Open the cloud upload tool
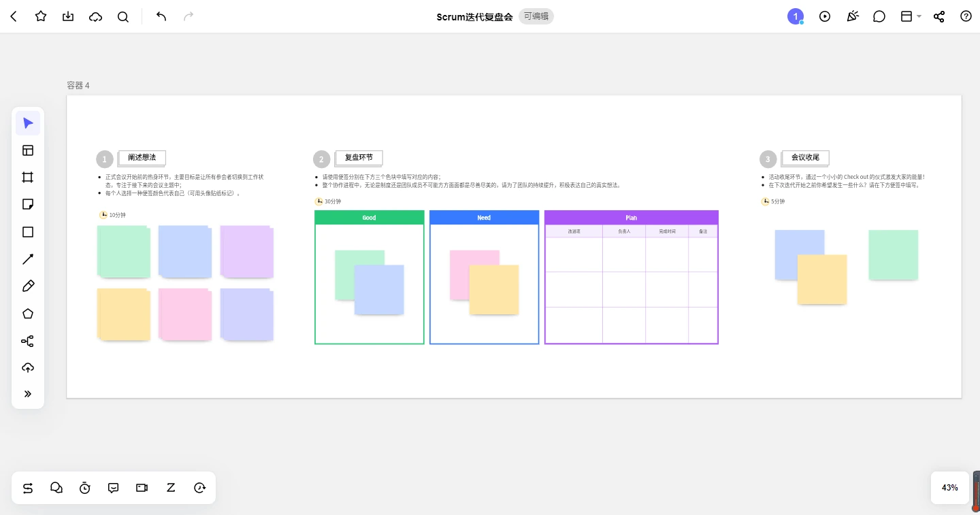Viewport: 980px width, 515px height. 28,368
